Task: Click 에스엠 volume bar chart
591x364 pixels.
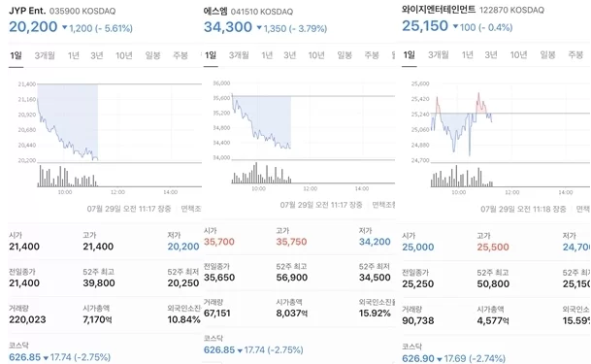Action: pyautogui.click(x=312, y=173)
